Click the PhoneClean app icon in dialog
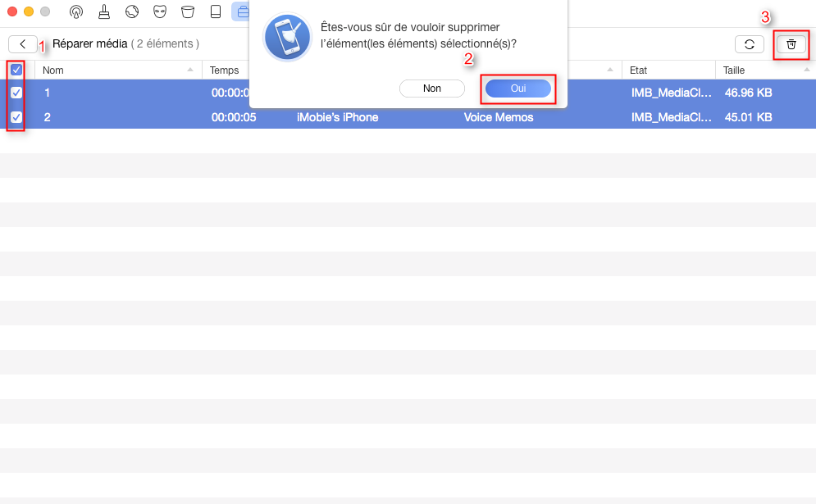This screenshot has height=504, width=816. click(287, 37)
